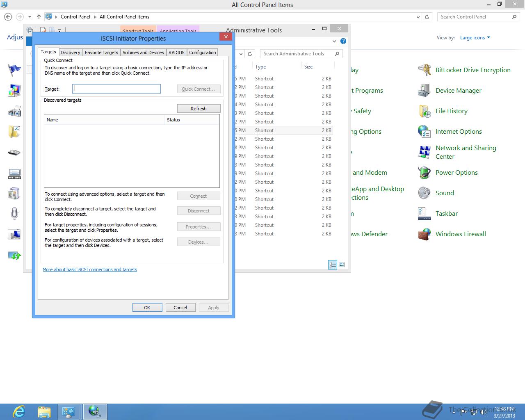525x420 pixels.
Task: Open the Keyboard icon in Control Panel
Action: pyautogui.click(x=14, y=153)
